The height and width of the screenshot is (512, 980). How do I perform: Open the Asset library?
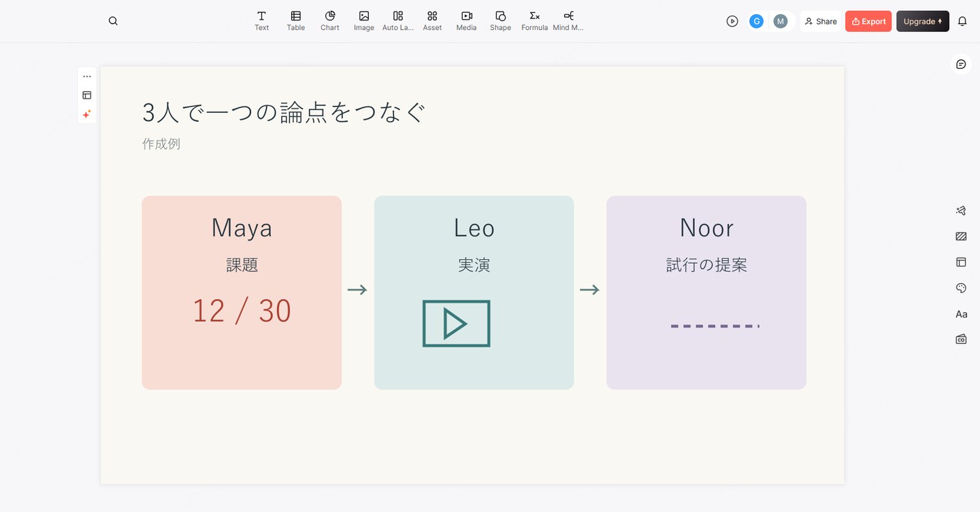[x=432, y=21]
